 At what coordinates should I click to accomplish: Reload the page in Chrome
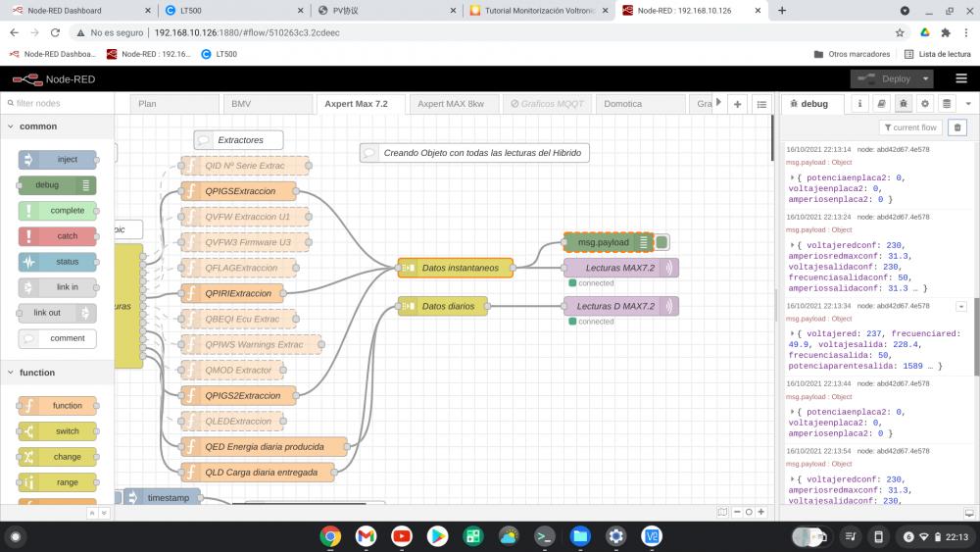point(55,32)
